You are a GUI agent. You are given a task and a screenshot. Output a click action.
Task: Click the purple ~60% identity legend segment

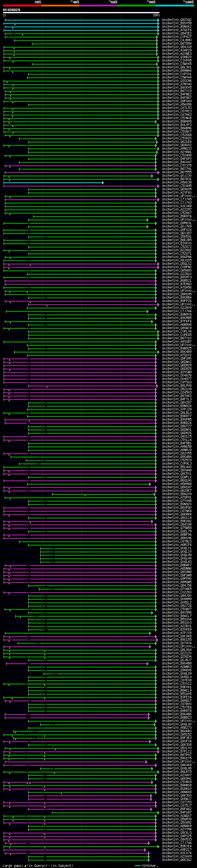pos(98,6)
